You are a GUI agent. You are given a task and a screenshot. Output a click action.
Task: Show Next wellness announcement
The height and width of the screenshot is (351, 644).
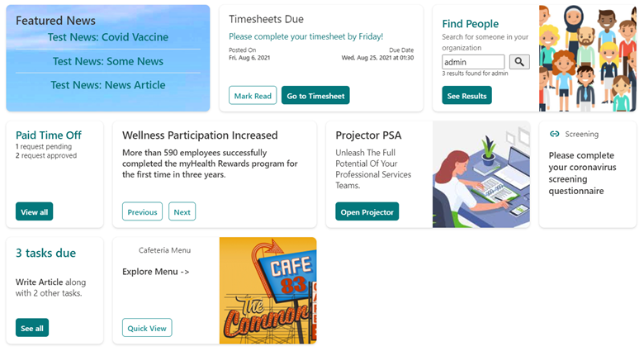click(182, 211)
